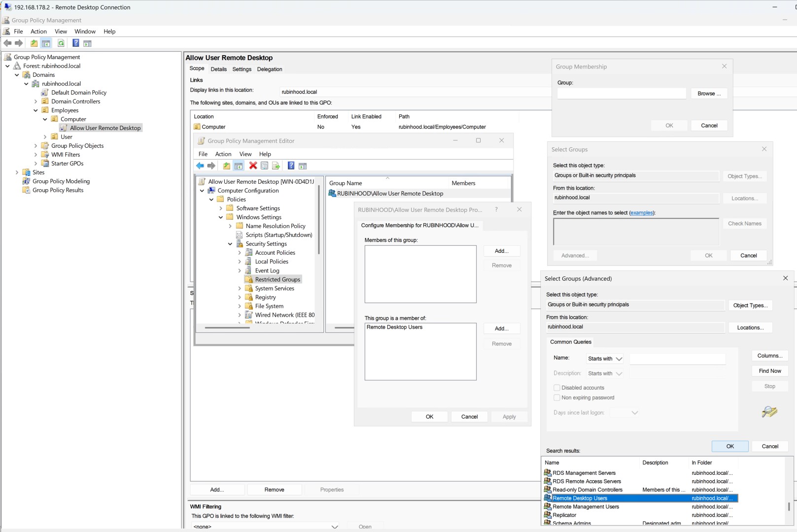The image size is (797, 532).
Task: Toggle Show/Hide Action Pane icon in main toolbar
Action: click(x=87, y=43)
